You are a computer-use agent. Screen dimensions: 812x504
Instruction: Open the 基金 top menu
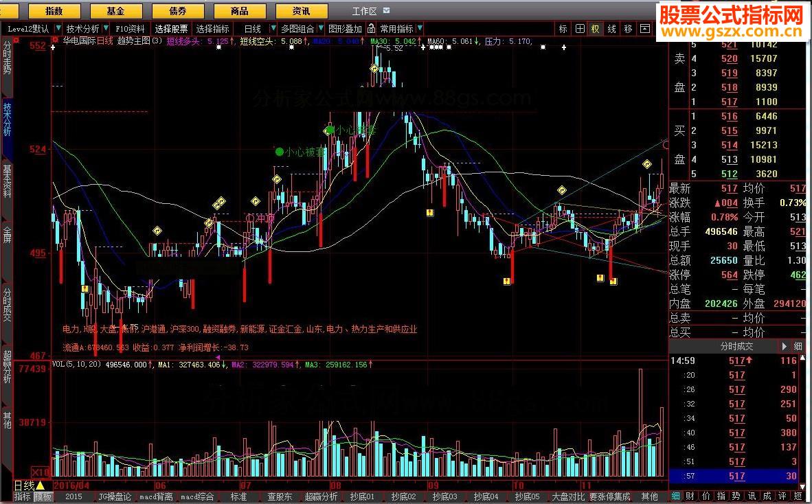[x=115, y=11]
